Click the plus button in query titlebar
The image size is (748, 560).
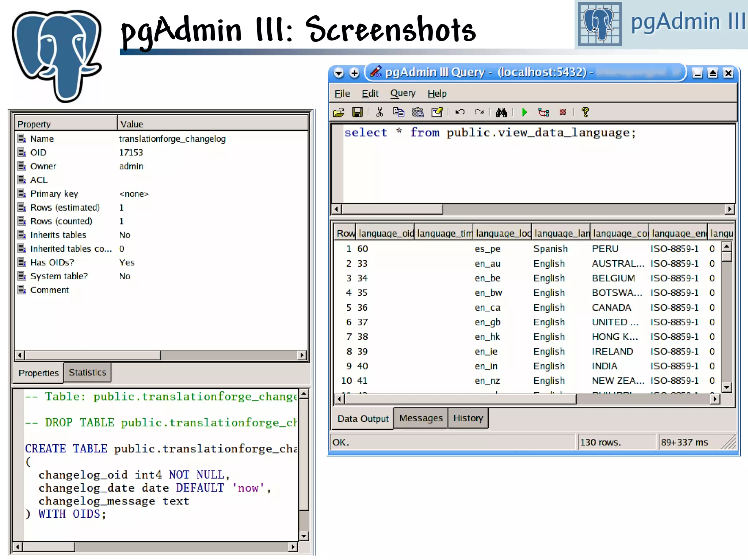(354, 73)
